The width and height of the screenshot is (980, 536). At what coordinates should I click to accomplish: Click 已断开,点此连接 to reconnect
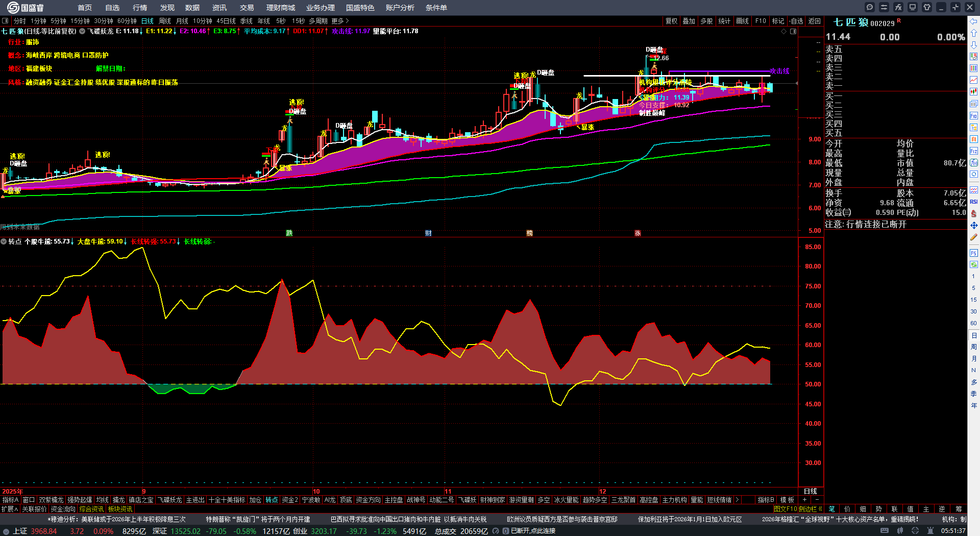[x=533, y=531]
